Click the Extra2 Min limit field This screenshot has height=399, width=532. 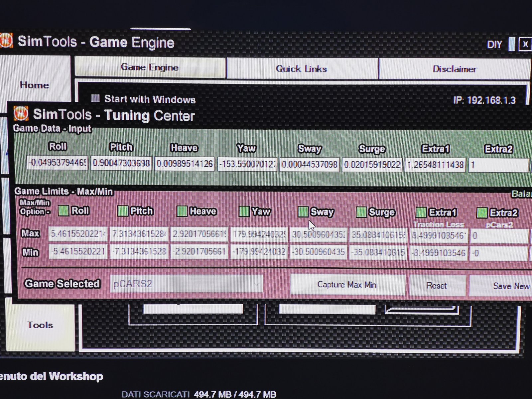point(499,254)
